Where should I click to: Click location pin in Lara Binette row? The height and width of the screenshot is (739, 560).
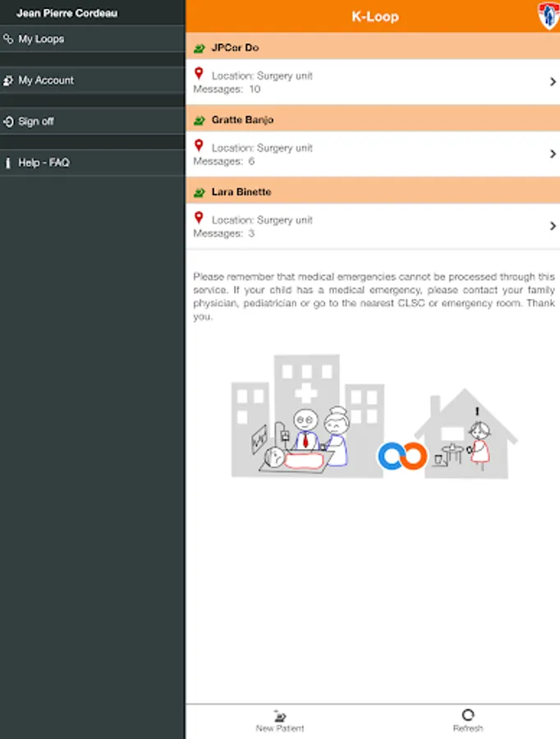click(199, 218)
